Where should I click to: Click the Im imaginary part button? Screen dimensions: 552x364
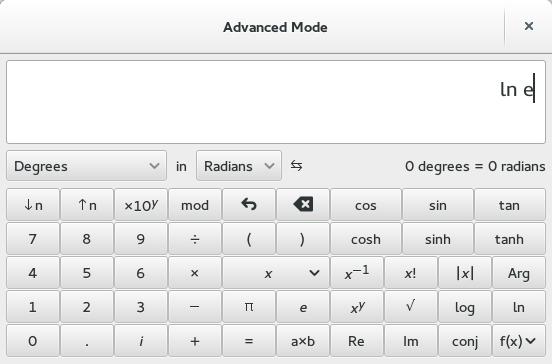pos(411,341)
